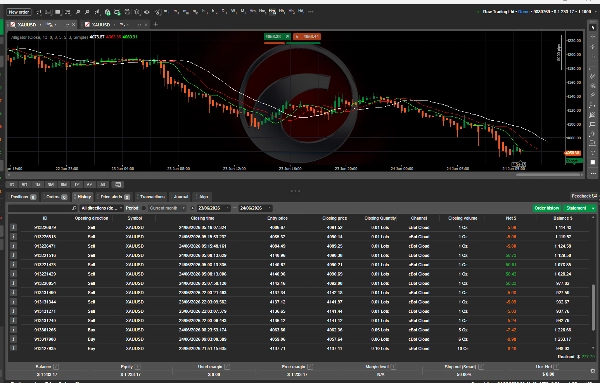Click the red Sell quick-trade button on chart

(x=307, y=36)
